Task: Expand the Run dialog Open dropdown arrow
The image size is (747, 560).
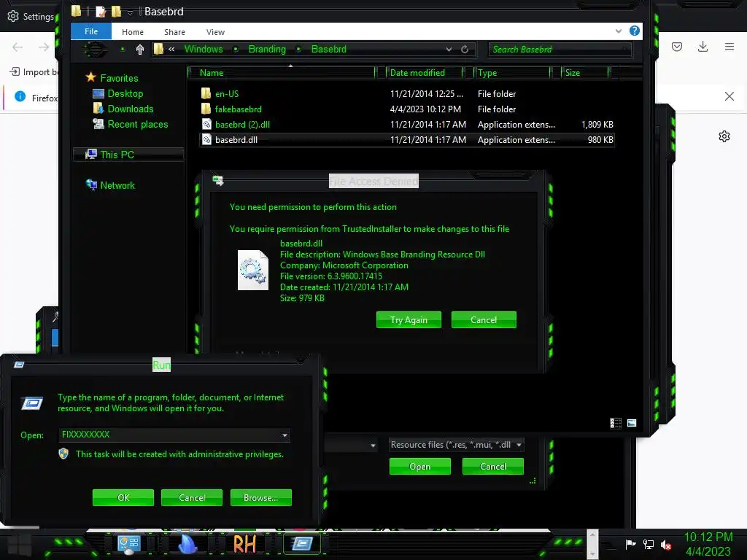Action: [x=285, y=435]
